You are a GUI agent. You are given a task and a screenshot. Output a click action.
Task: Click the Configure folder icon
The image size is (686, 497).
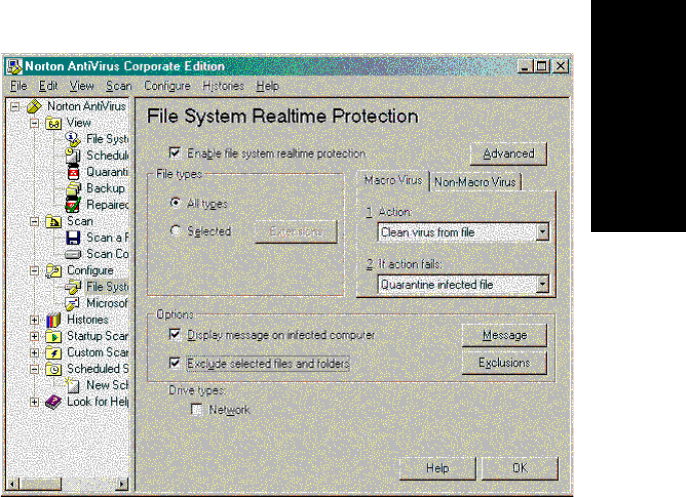click(x=53, y=271)
